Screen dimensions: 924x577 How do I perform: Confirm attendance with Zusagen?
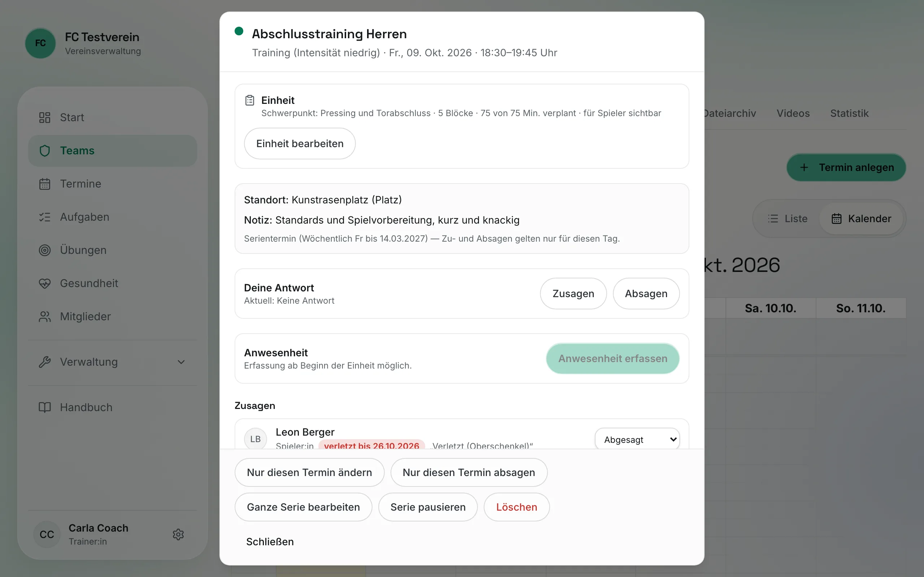coord(573,294)
